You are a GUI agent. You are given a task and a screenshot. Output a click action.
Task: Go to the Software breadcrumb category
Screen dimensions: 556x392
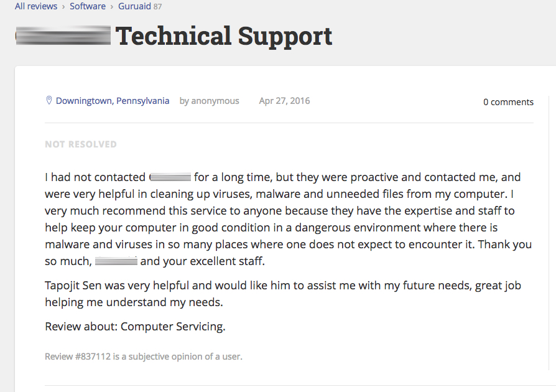87,6
